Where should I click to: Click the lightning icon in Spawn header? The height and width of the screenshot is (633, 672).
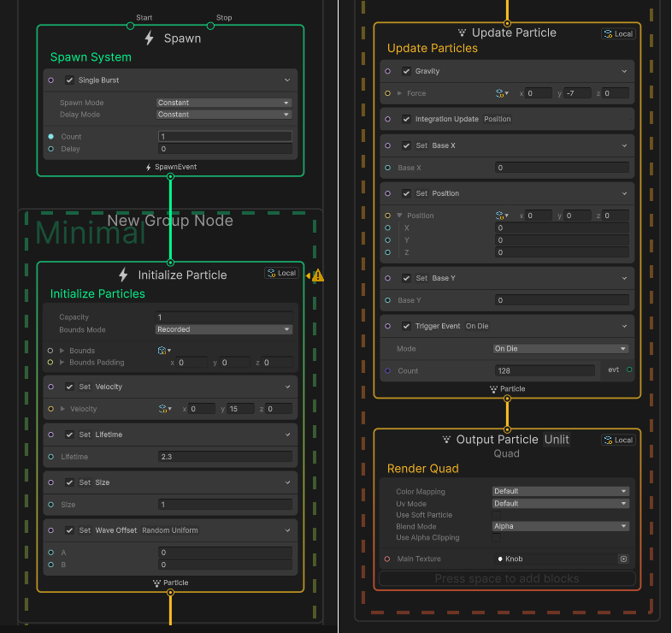149,38
